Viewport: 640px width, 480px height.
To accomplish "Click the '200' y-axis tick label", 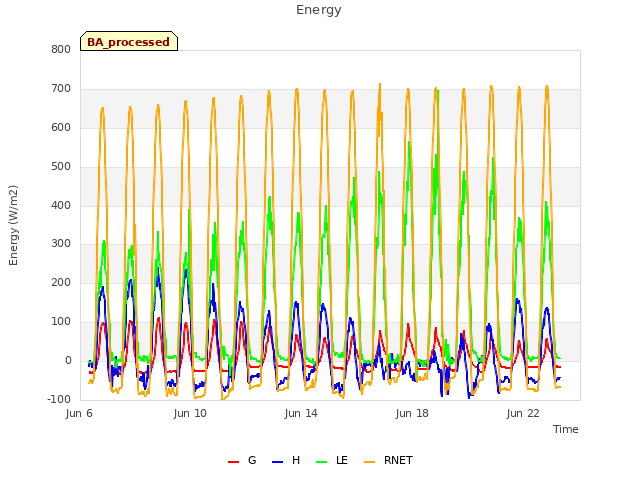I will point(61,282).
